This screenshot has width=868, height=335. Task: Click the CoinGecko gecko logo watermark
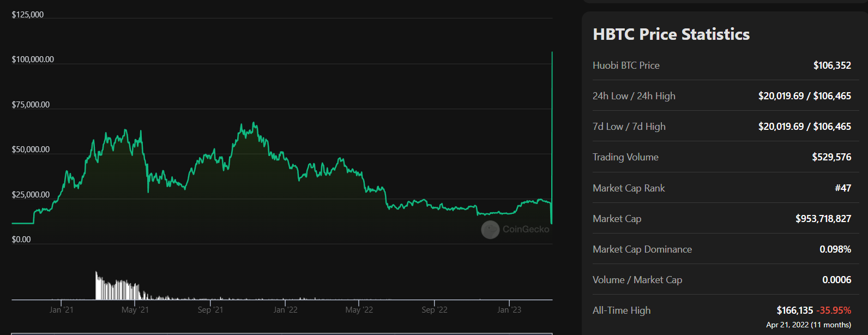tap(490, 230)
